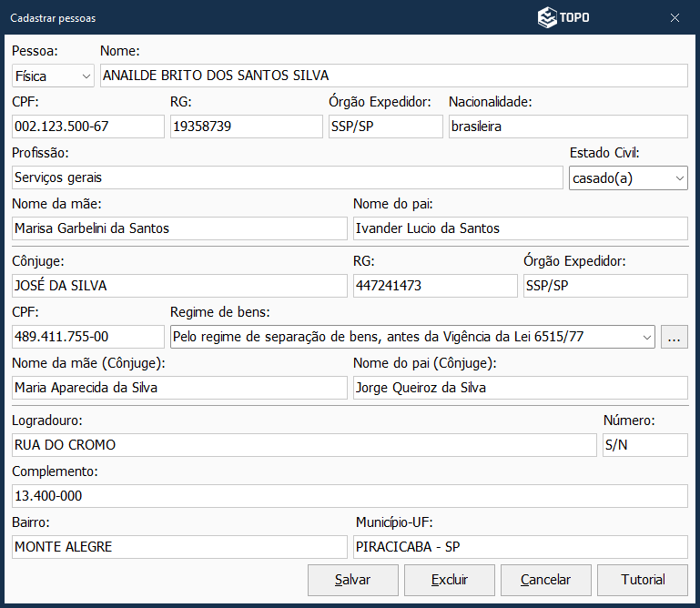Click the TOPO logo in title bar

[x=563, y=17]
